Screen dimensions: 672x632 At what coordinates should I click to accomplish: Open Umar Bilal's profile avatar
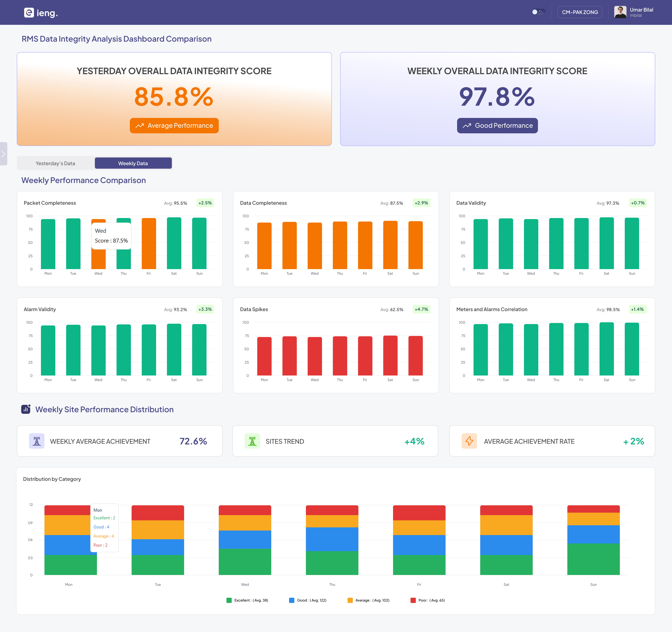click(x=620, y=12)
